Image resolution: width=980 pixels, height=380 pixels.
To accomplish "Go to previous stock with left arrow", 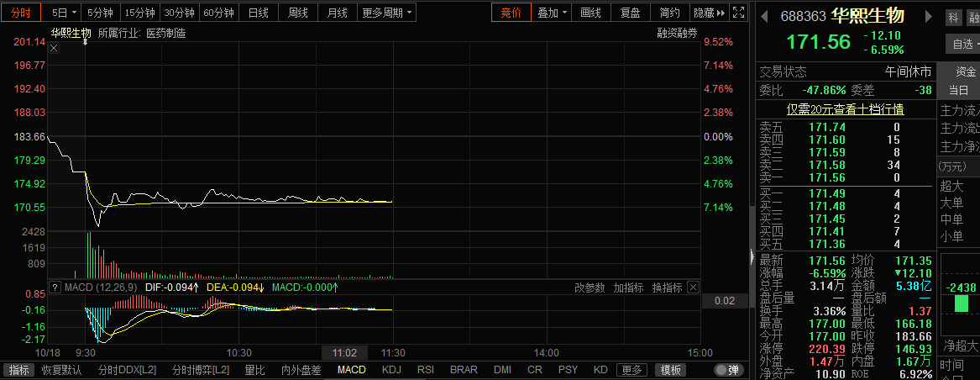I will tap(763, 16).
